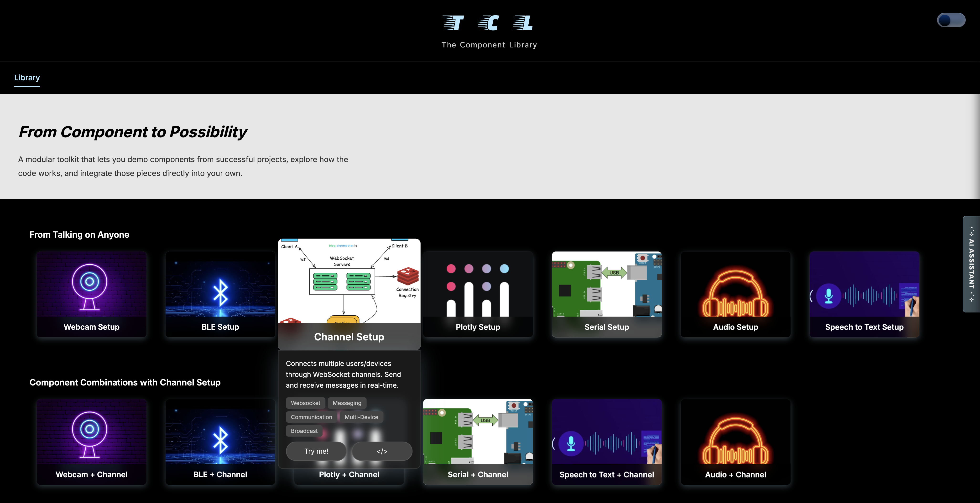Open the Plotly Setup card

pos(478,294)
